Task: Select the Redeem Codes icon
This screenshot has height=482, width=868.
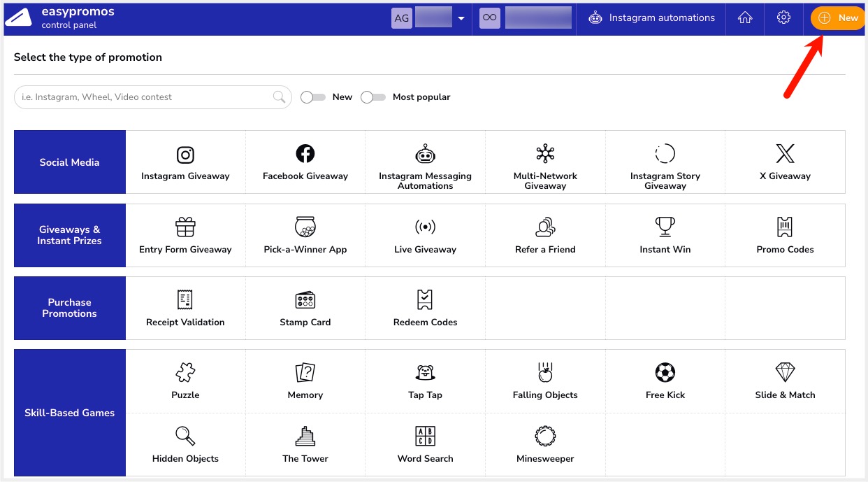Action: click(x=425, y=299)
